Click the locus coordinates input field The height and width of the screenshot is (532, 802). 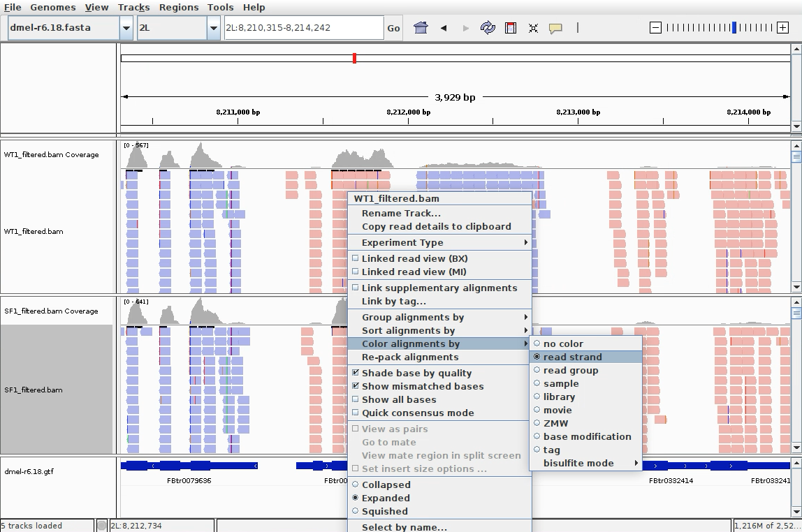pyautogui.click(x=303, y=28)
